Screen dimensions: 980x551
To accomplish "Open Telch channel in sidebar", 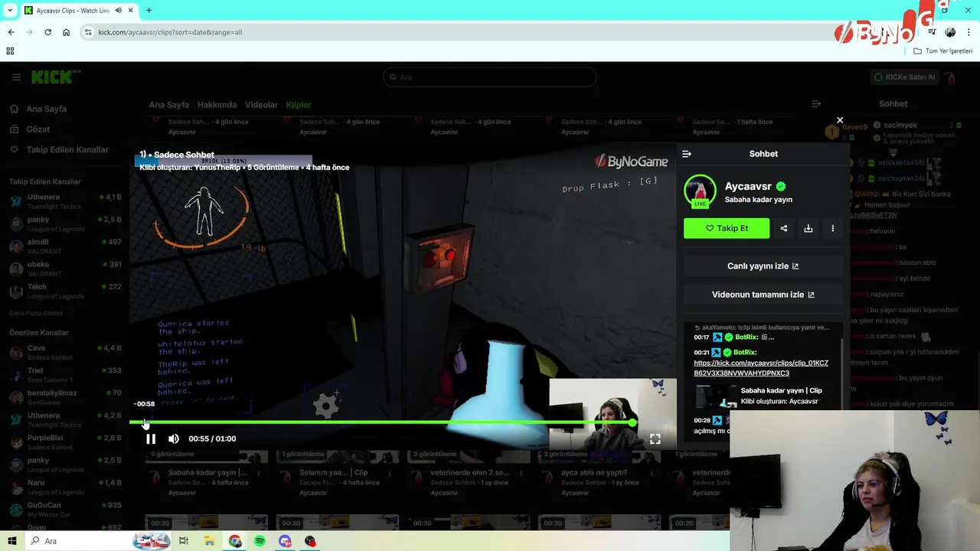I will coord(65,292).
